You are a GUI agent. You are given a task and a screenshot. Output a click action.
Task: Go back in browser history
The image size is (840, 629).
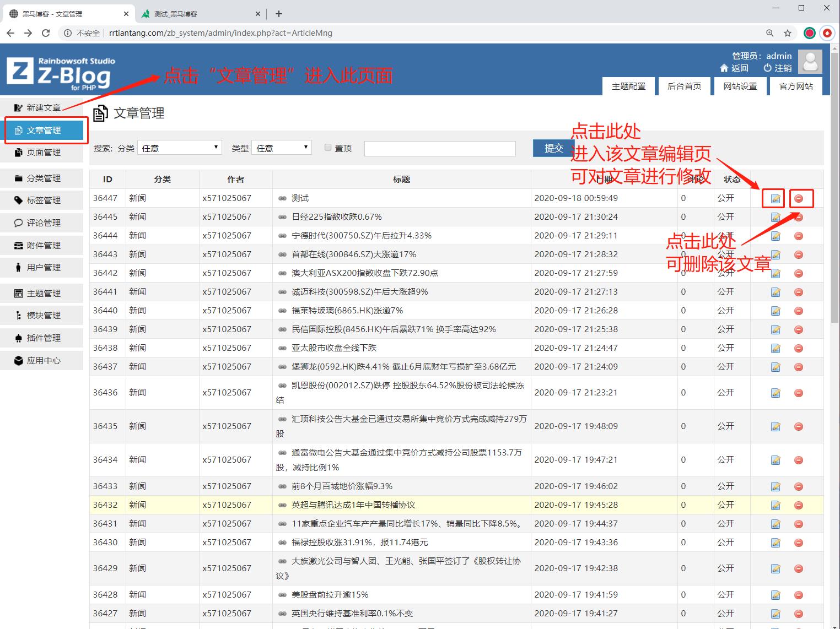tap(10, 33)
